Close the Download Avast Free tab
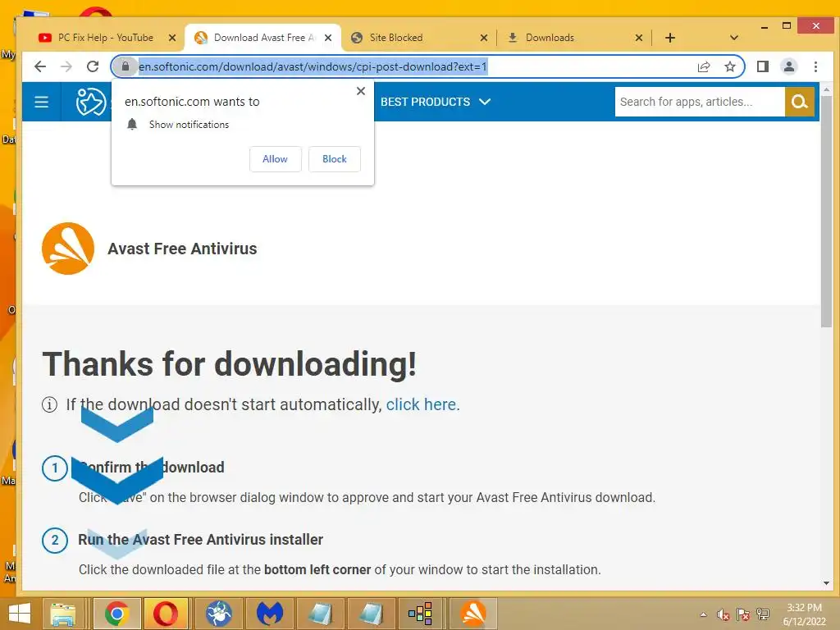 pyautogui.click(x=328, y=38)
